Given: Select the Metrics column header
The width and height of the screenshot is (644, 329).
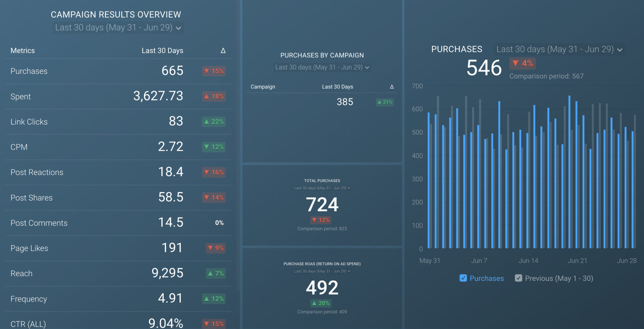Looking at the screenshot, I should 23,51.
